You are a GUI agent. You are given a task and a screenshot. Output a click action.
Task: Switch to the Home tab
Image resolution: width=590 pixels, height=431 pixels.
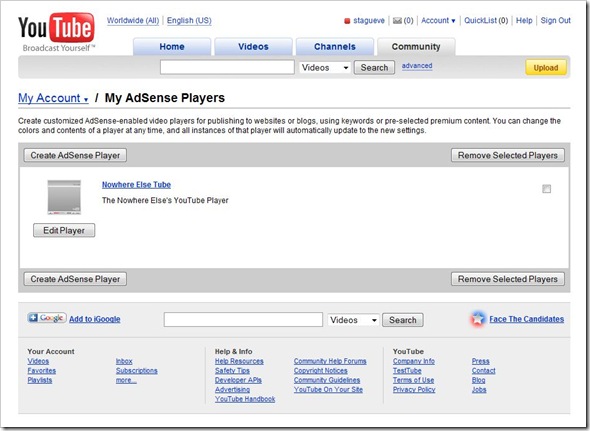pos(172,47)
